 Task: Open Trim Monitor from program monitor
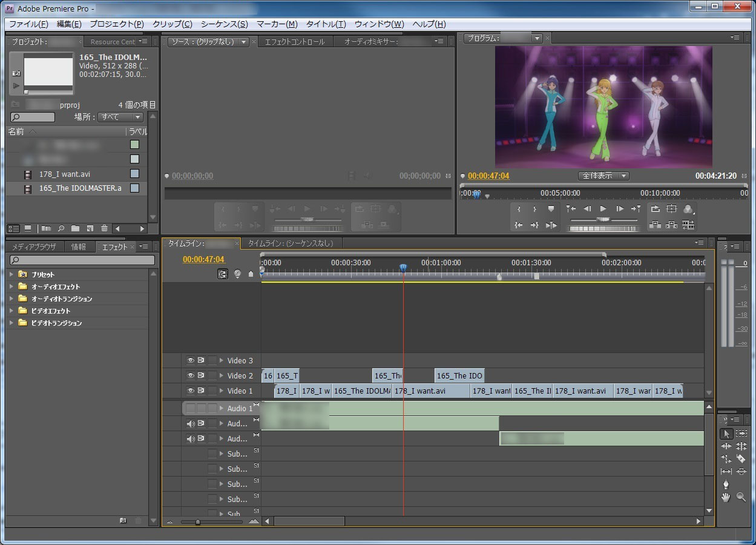pos(688,225)
